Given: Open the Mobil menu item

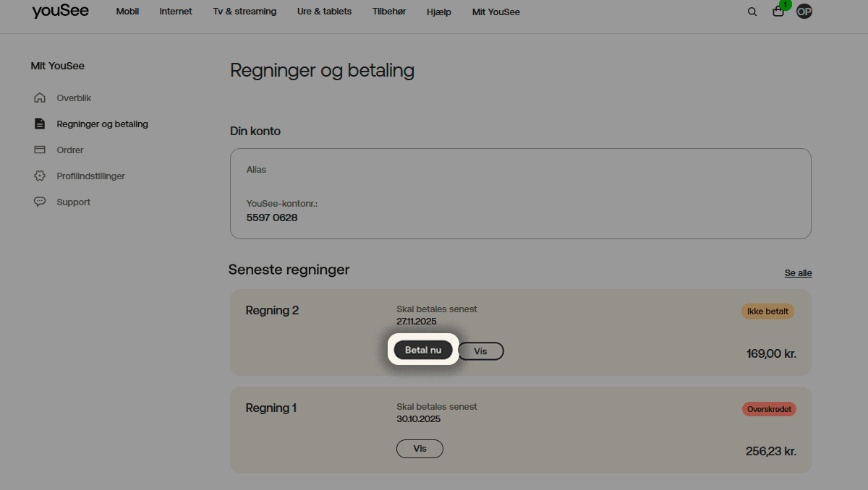Looking at the screenshot, I should tap(127, 12).
